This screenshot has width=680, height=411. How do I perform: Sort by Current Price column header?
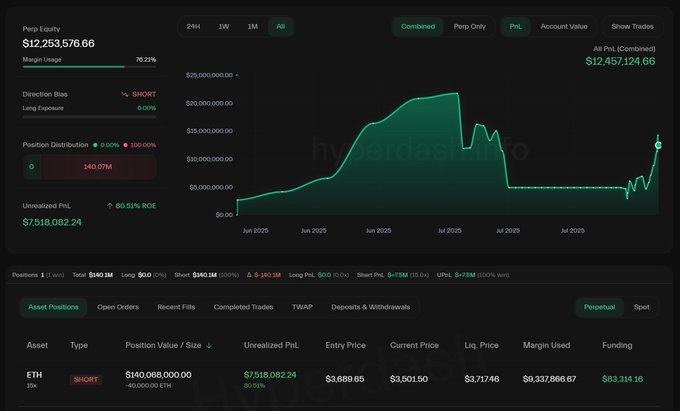pyautogui.click(x=414, y=346)
